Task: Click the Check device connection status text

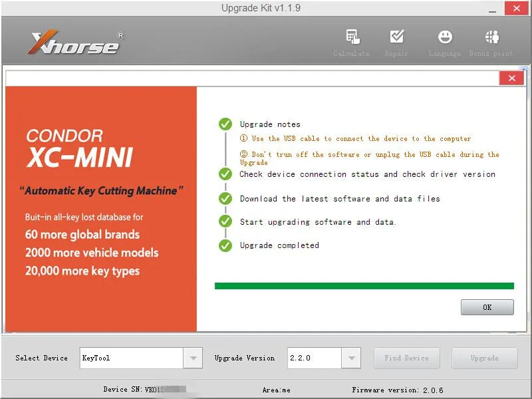Action: tap(368, 174)
